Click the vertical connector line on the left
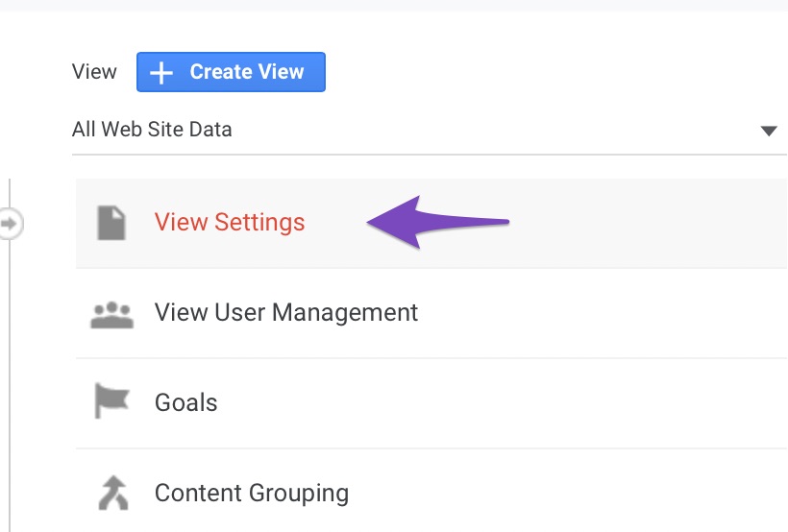788x532 pixels. (x=10, y=384)
